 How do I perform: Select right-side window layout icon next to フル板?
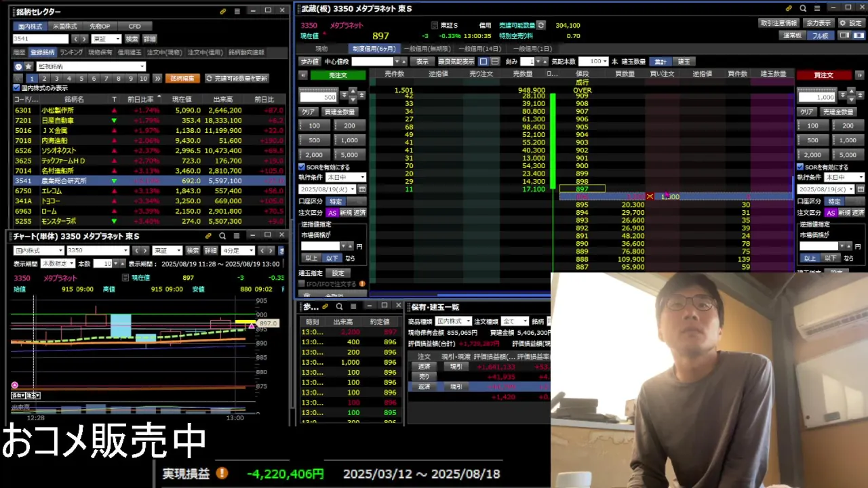pyautogui.click(x=858, y=35)
